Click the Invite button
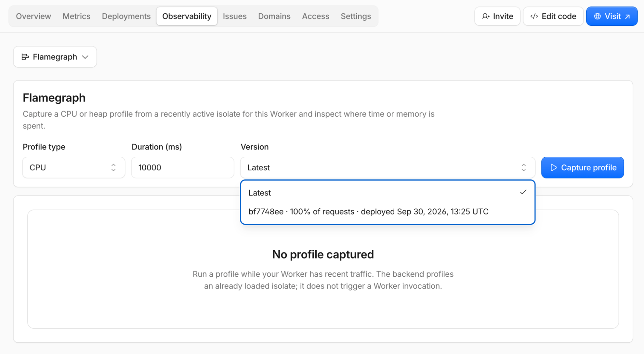Screen dimensions: 644x354 pos(497,16)
